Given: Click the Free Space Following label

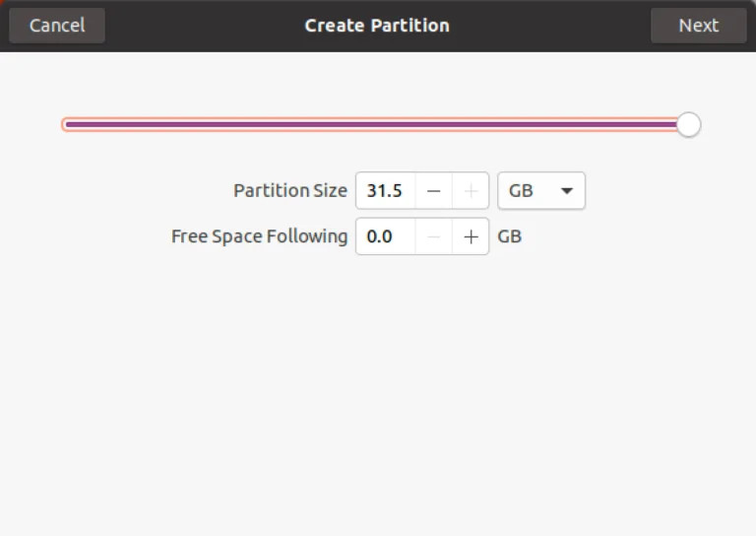Looking at the screenshot, I should tap(259, 236).
